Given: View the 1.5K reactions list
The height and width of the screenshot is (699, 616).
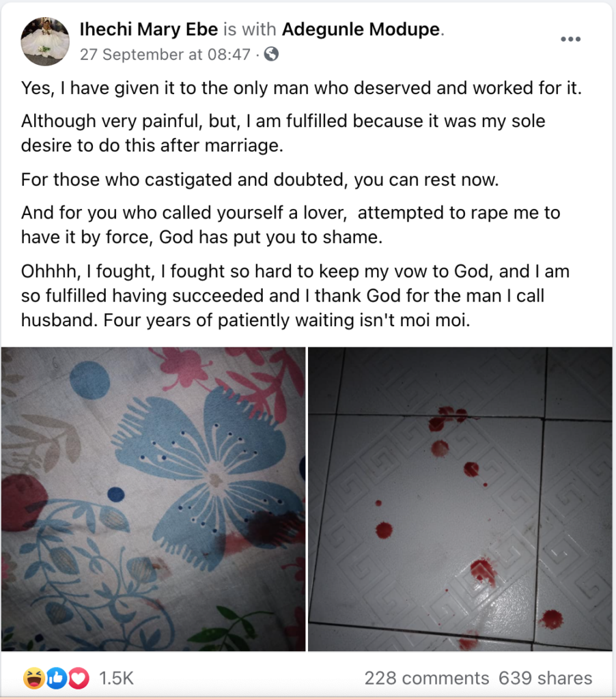Looking at the screenshot, I should pyautogui.click(x=116, y=678).
